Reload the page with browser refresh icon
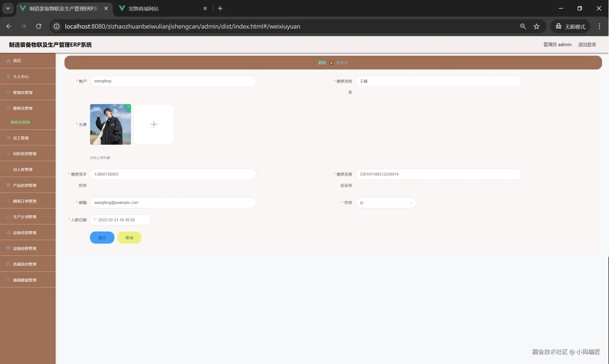 point(39,26)
